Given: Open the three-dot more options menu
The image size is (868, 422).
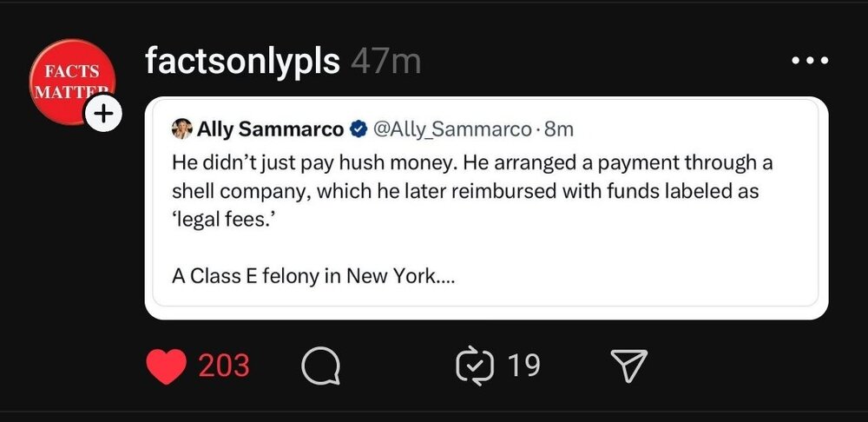Looking at the screenshot, I should (810, 62).
